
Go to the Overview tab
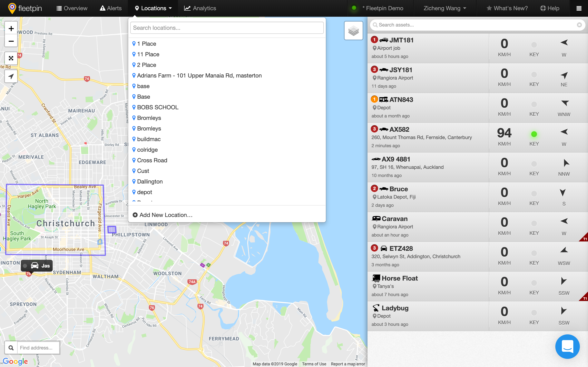pos(72,8)
